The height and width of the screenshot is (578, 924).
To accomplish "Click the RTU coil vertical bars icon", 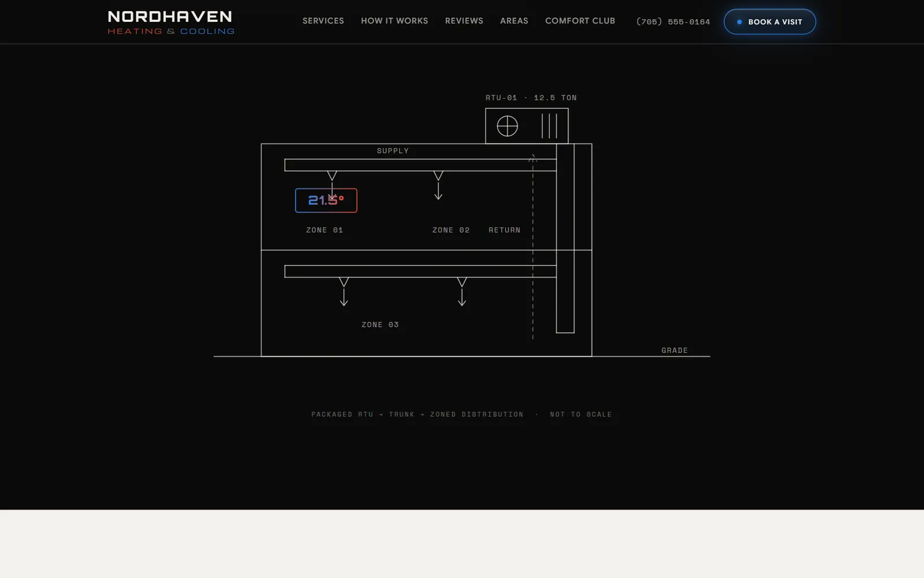I will coord(549,126).
